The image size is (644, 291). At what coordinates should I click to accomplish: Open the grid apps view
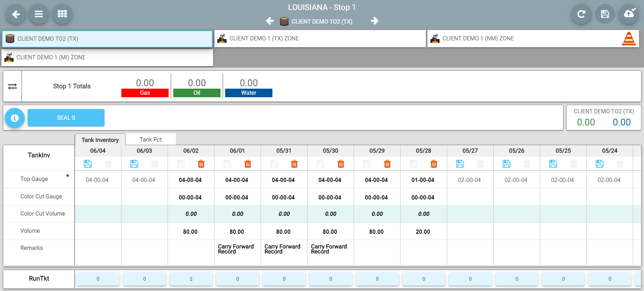62,14
